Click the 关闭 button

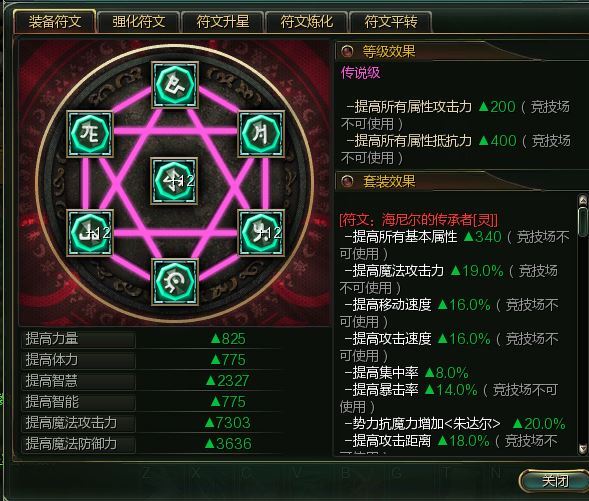pos(554,480)
